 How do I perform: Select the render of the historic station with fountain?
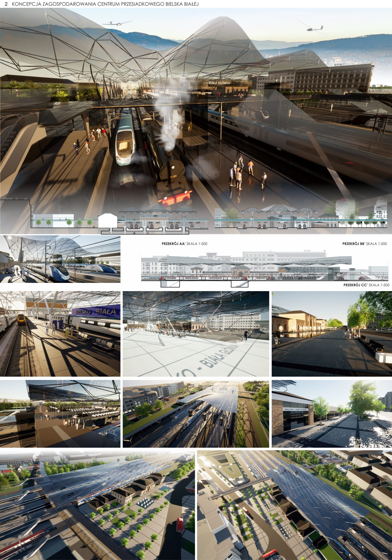332,334
